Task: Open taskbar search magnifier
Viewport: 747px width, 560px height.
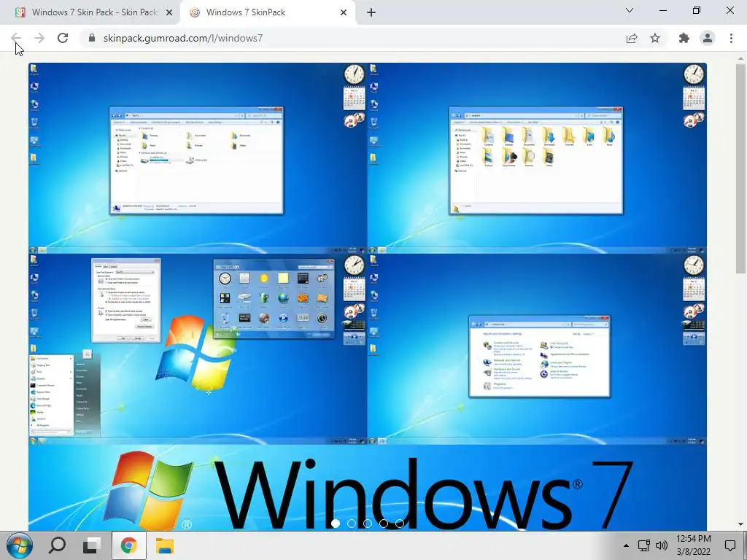Action: coord(57,545)
